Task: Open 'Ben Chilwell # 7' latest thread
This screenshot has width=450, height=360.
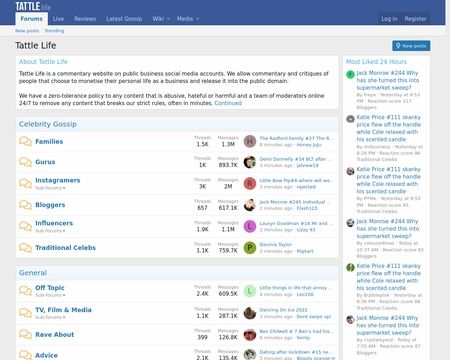Action: pyautogui.click(x=297, y=331)
